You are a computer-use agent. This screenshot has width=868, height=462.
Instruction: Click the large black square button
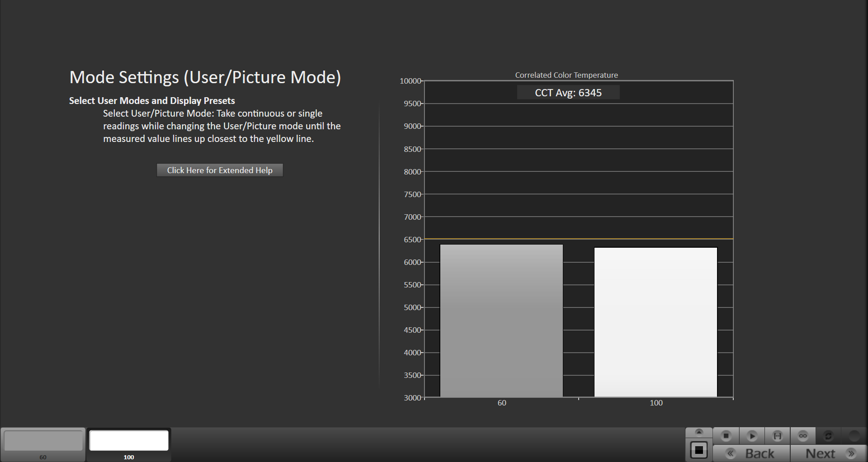[699, 450]
